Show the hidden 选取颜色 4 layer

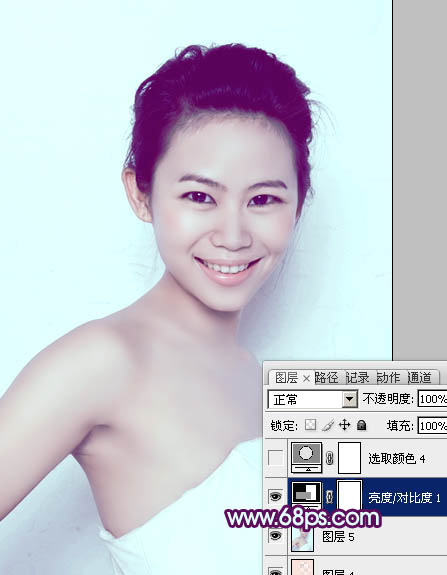[x=275, y=458]
